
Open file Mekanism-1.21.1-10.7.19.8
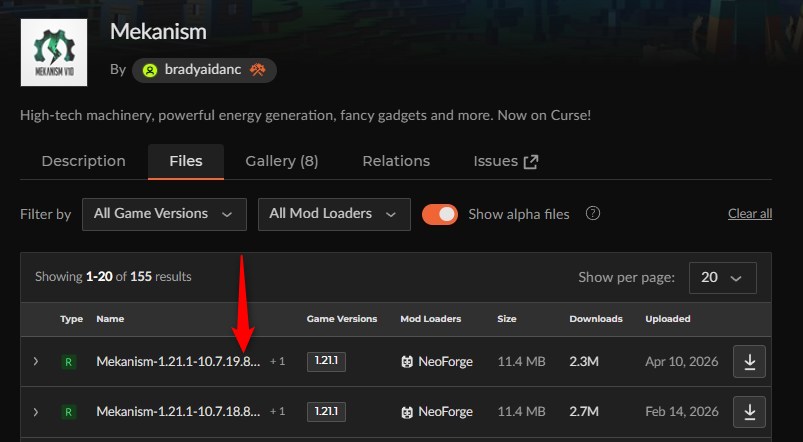click(x=178, y=362)
